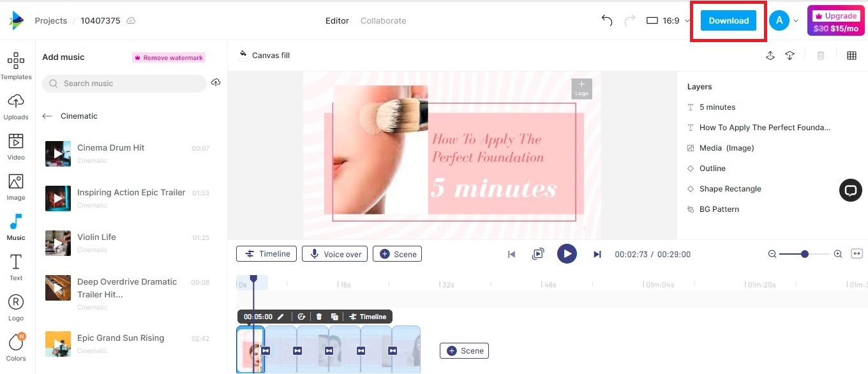Enable split screen preview playback
The width and height of the screenshot is (868, 374).
coord(538,253)
